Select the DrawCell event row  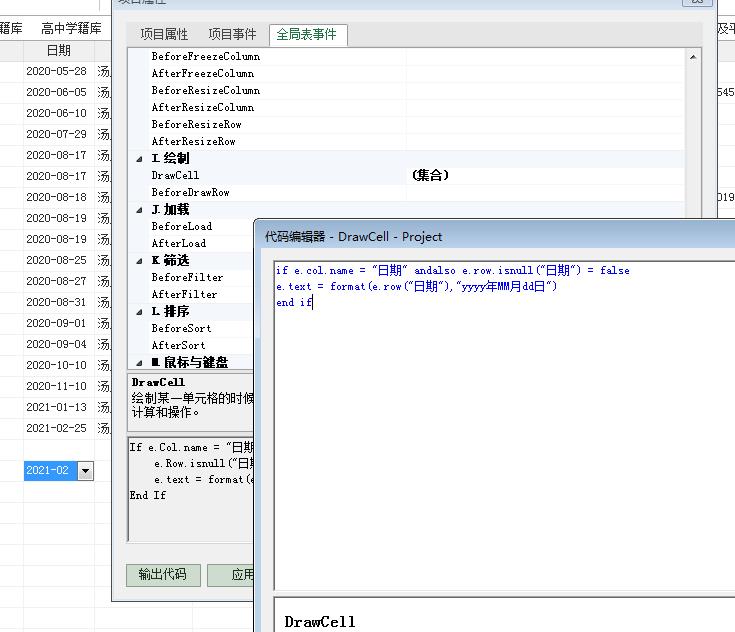pyautogui.click(x=175, y=175)
